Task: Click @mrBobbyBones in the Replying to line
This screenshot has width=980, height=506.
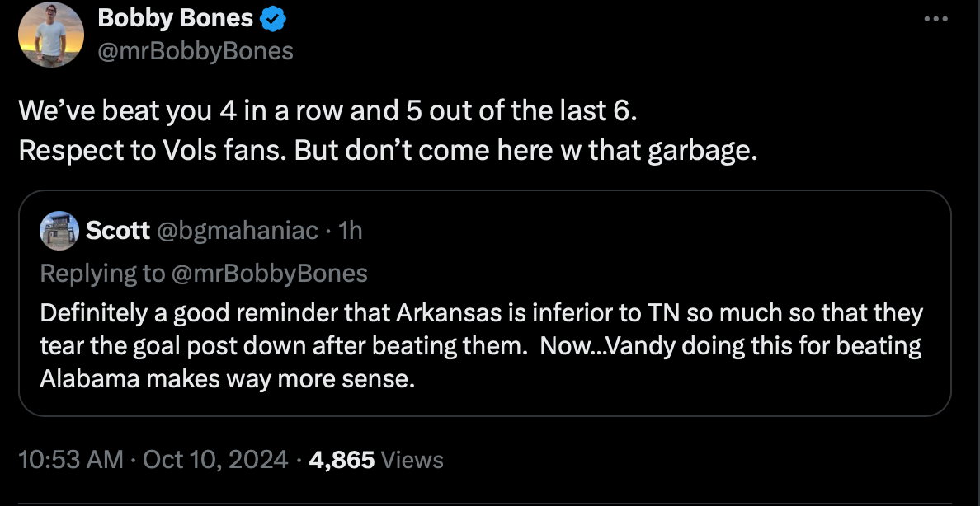Action: pos(269,273)
